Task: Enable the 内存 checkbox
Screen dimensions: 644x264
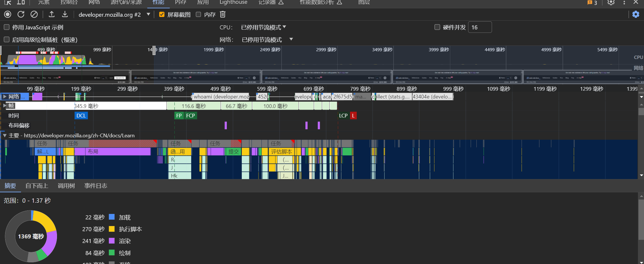Action: 198,14
